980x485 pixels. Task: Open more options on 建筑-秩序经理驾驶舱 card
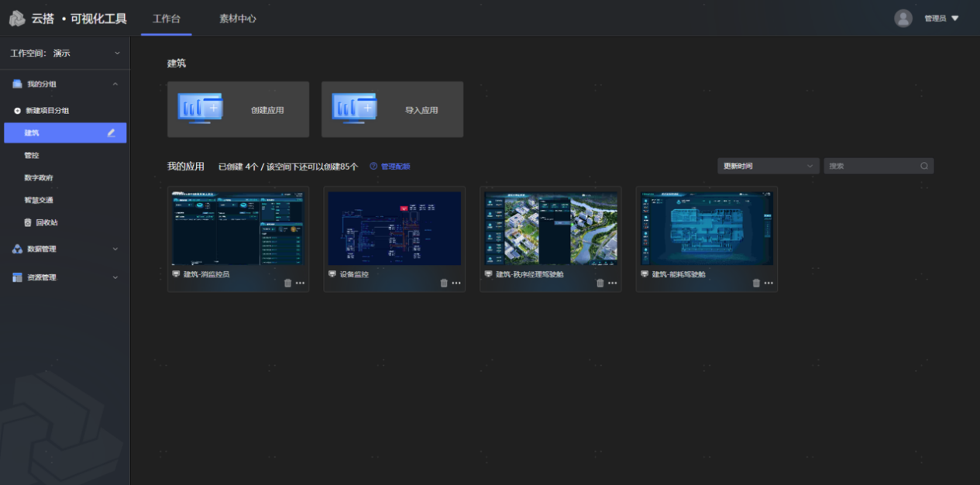613,284
